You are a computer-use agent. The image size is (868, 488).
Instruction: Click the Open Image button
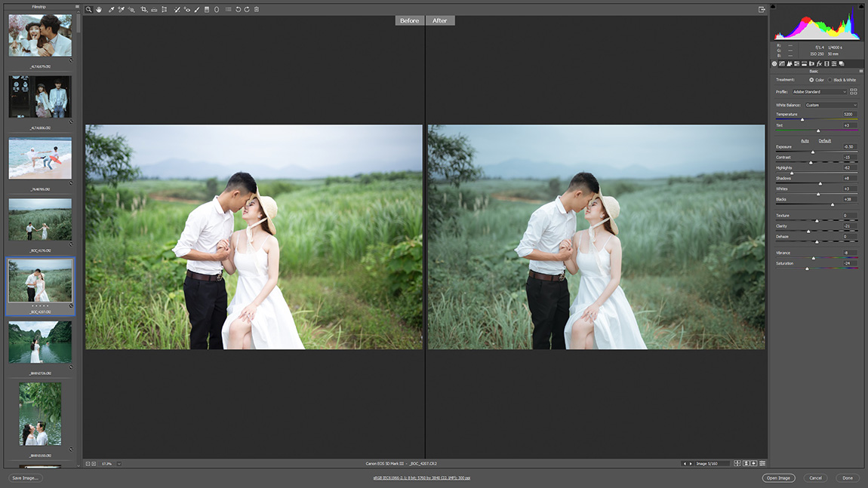(x=778, y=477)
